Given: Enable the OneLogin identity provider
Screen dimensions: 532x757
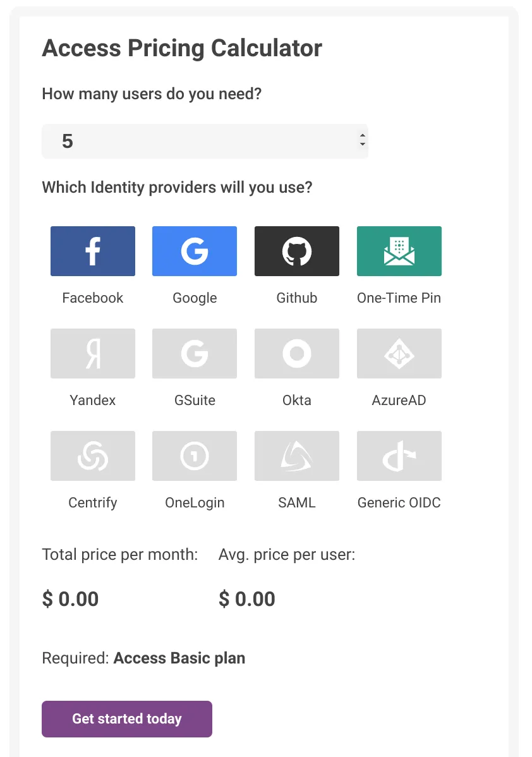Looking at the screenshot, I should coord(194,456).
